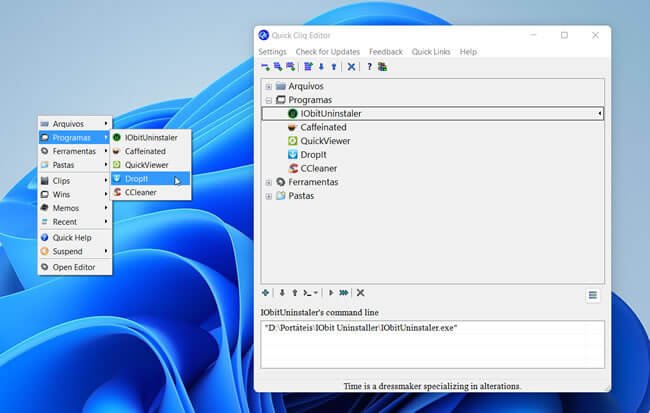The height and width of the screenshot is (413, 650).
Task: Launch QuickViewer from the Programas submenu
Action: [151, 165]
